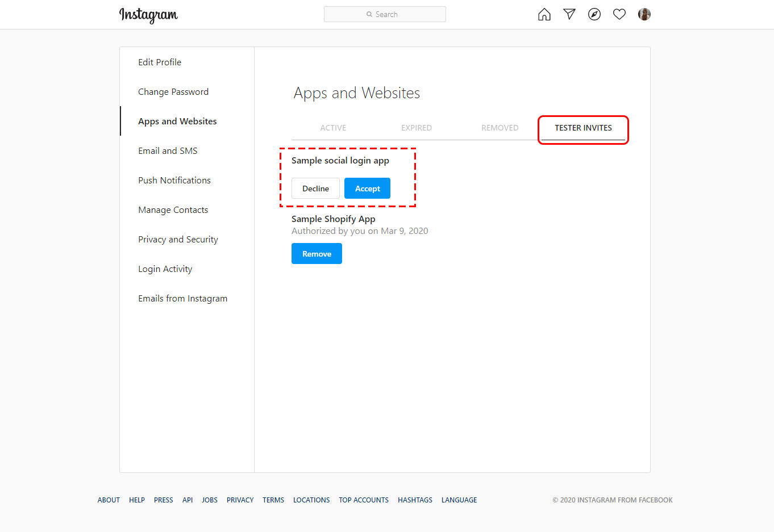This screenshot has width=774, height=532.
Task: Select Apps and Websites in sidebar
Action: 177,121
